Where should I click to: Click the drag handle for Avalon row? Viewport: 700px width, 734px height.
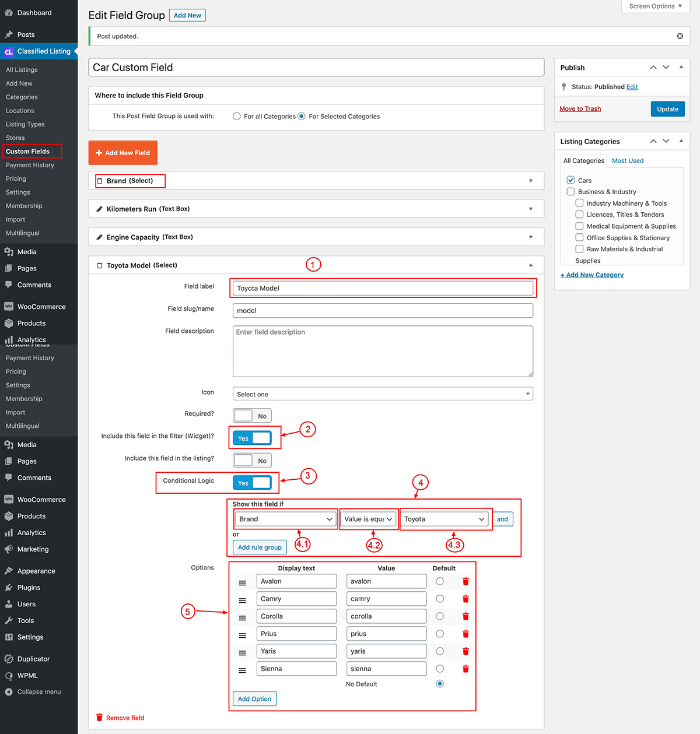pyautogui.click(x=242, y=583)
